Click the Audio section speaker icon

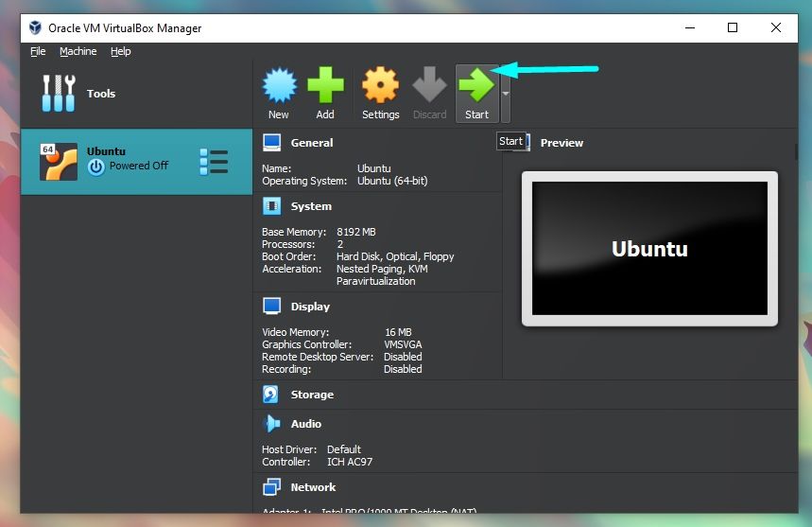tap(272, 424)
